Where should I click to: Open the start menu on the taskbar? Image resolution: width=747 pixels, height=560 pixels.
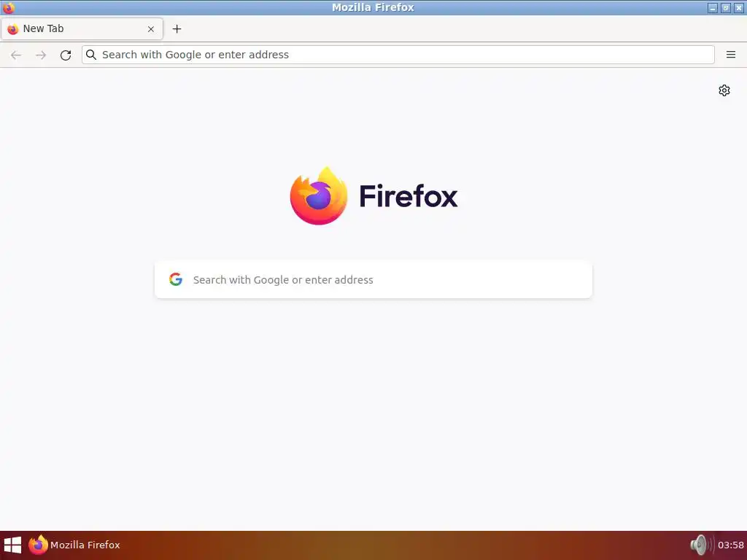pos(12,545)
